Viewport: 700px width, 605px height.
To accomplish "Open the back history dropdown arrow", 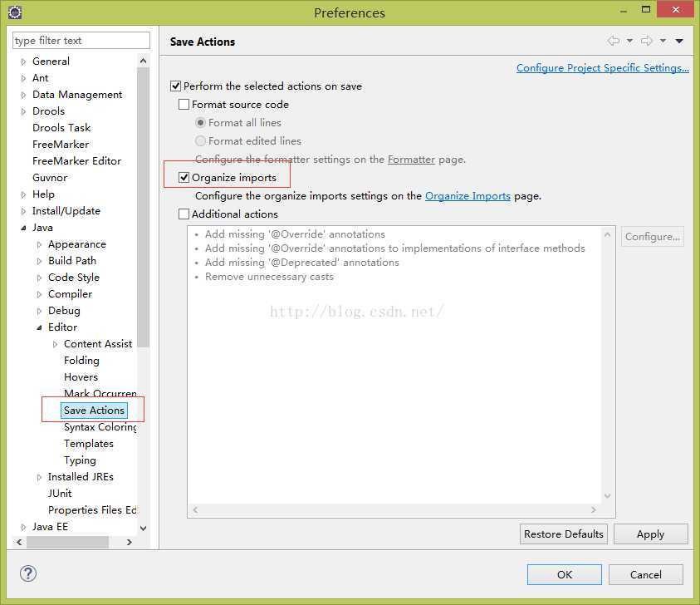I will click(629, 41).
